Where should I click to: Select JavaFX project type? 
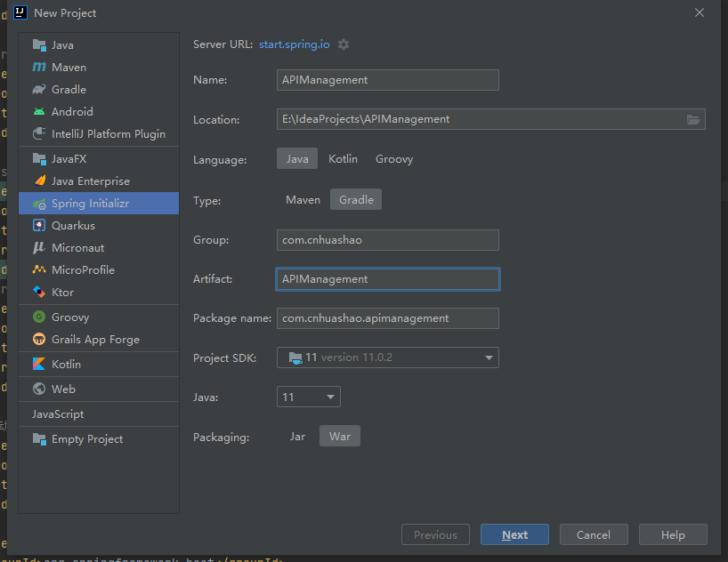(x=99, y=158)
